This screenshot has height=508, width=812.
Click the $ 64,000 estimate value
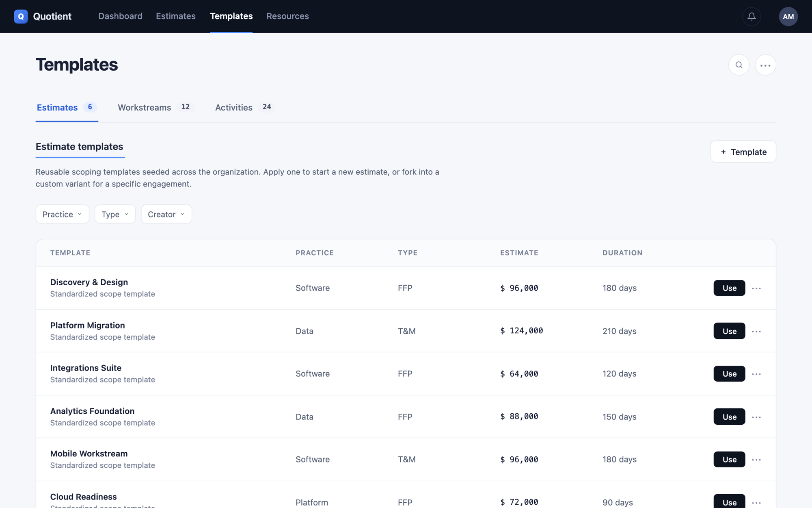point(519,374)
